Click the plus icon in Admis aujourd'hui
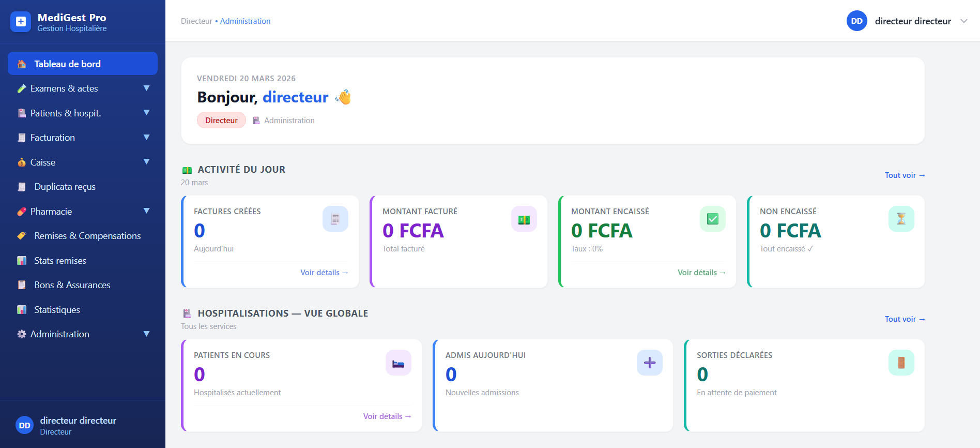The image size is (980, 448). [650, 363]
